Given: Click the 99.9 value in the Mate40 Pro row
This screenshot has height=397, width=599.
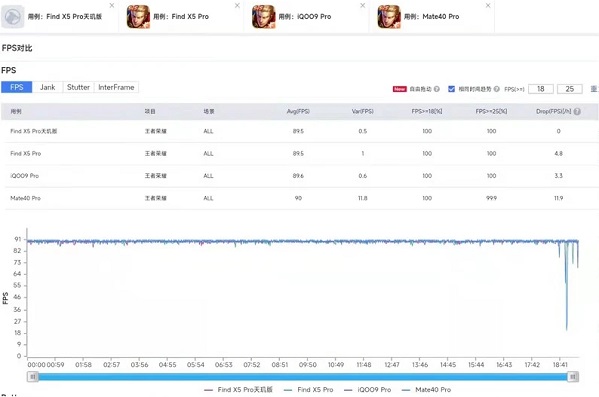Looking at the screenshot, I should (x=491, y=198).
